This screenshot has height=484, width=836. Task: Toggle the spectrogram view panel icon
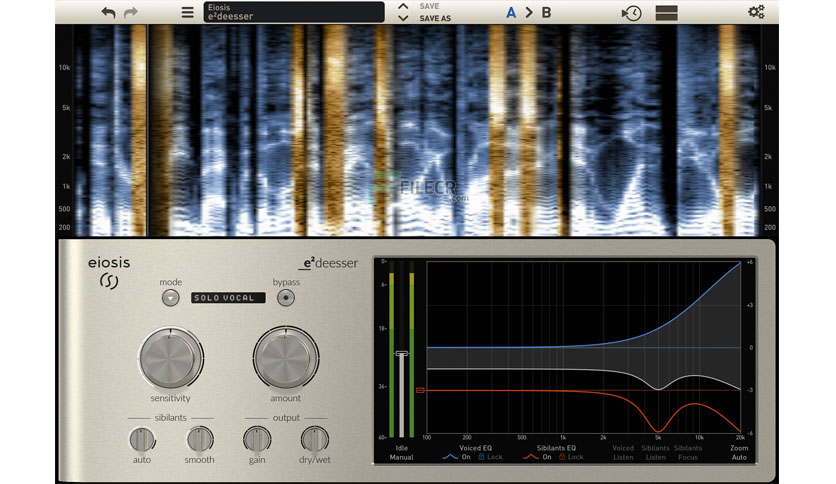tap(666, 13)
